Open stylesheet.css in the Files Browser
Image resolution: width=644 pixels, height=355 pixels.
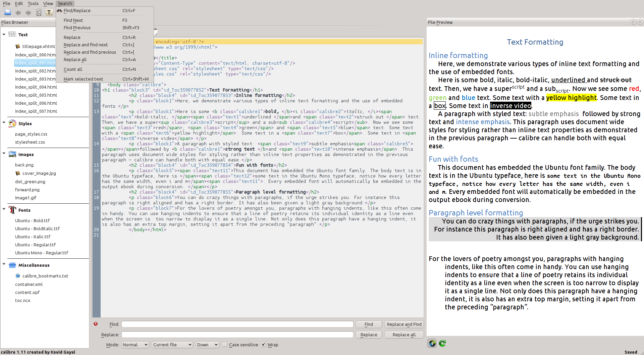click(30, 142)
